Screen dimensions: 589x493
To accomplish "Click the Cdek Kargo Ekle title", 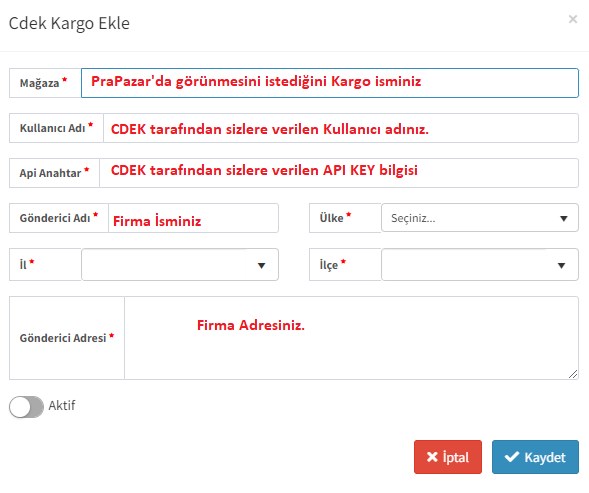I will point(69,23).
